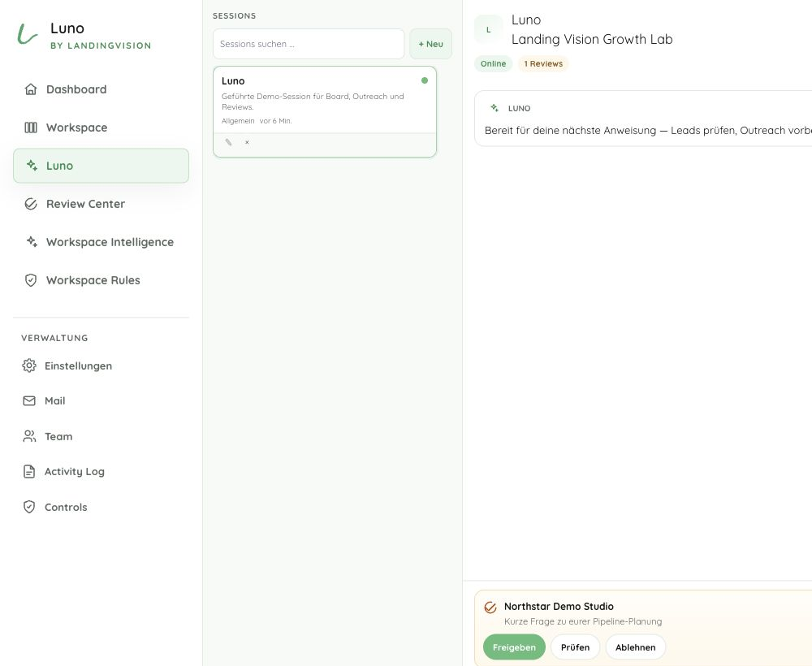Click the 1 Reviews badge
This screenshot has width=812, height=666.
click(x=543, y=63)
